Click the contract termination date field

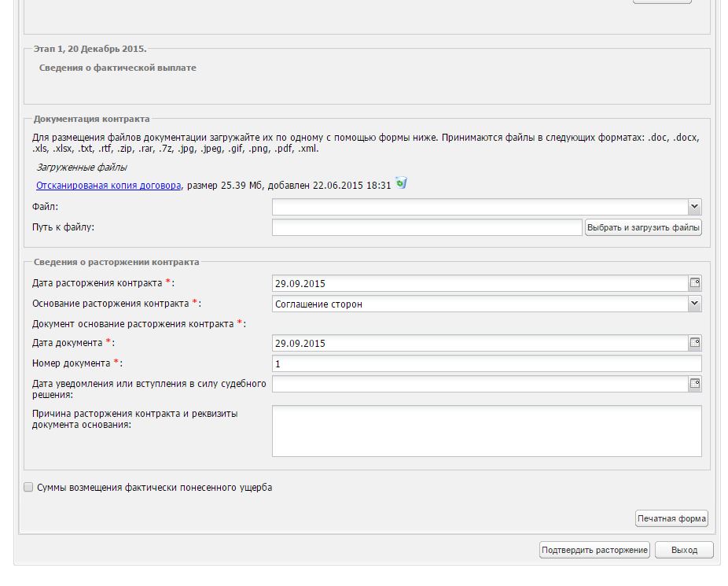pyautogui.click(x=480, y=283)
